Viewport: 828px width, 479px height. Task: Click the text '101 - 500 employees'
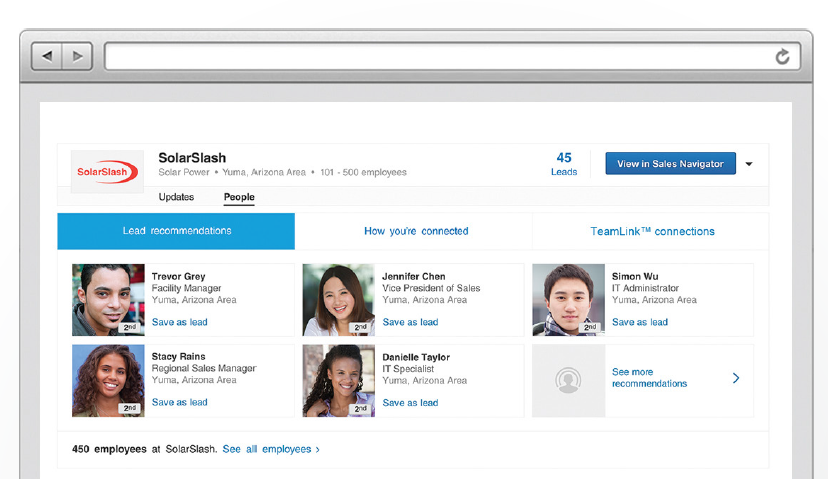pyautogui.click(x=363, y=172)
